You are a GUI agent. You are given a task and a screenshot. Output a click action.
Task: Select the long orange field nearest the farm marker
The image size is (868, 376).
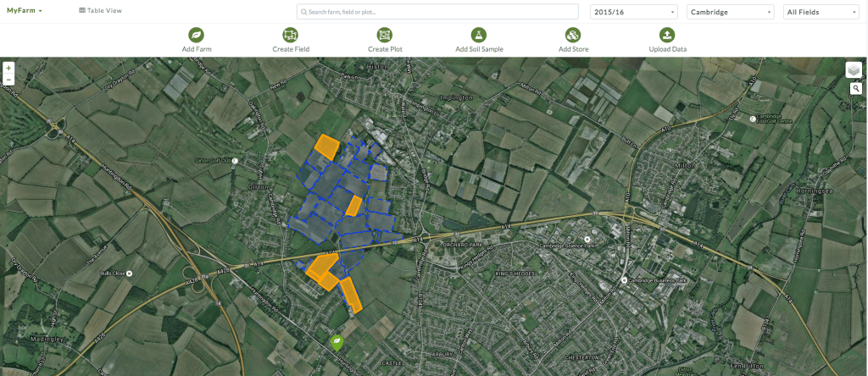click(351, 296)
